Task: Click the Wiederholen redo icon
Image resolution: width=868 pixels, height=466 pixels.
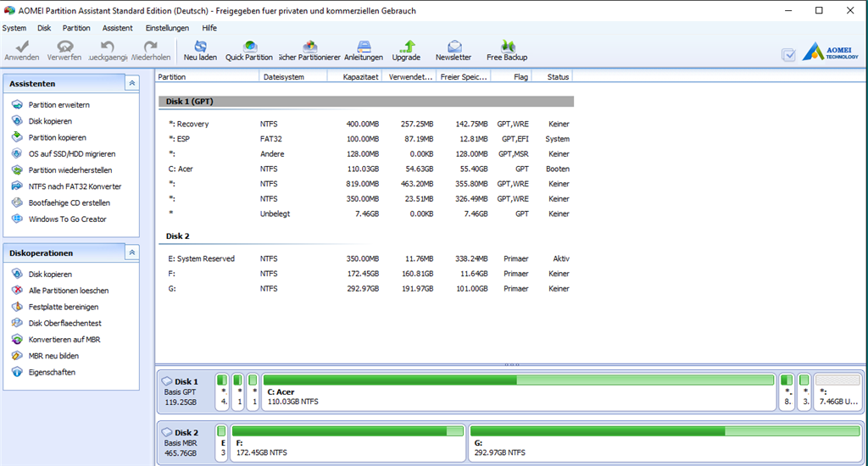Action: (151, 50)
